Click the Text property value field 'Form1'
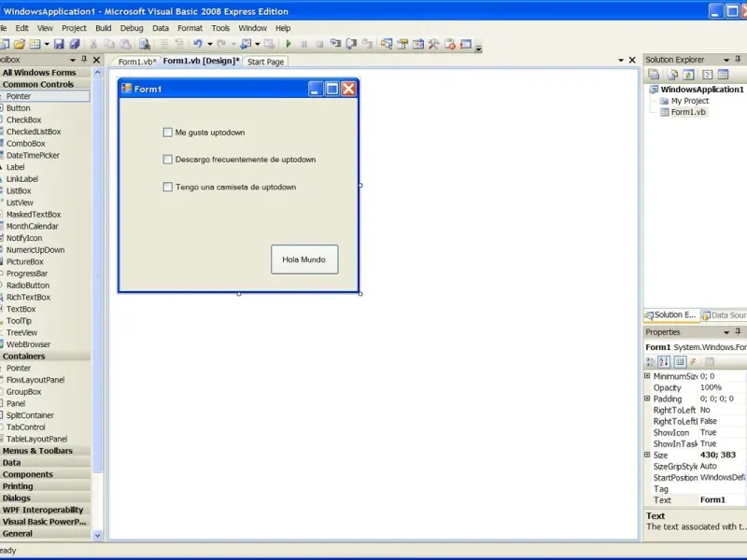Screen dimensions: 747x560 (721, 500)
